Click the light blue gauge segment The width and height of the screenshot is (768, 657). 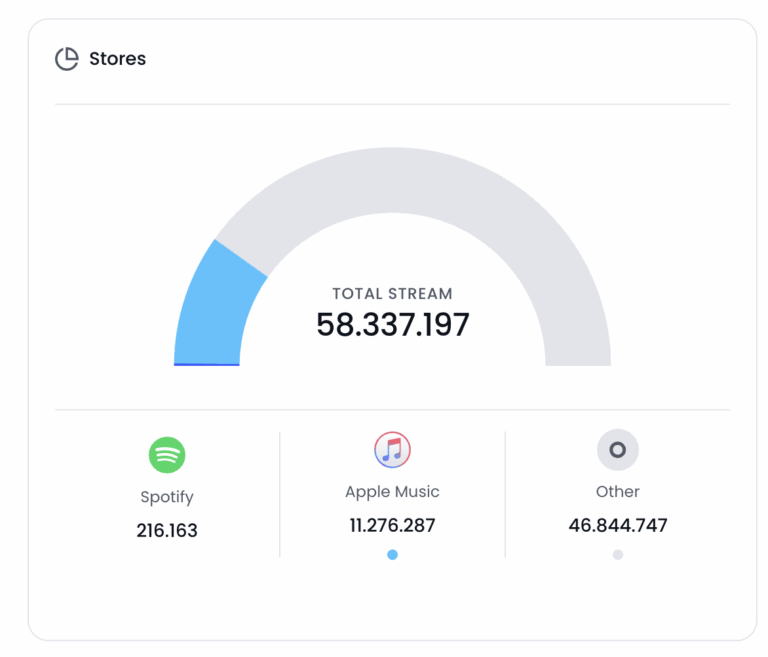215,305
